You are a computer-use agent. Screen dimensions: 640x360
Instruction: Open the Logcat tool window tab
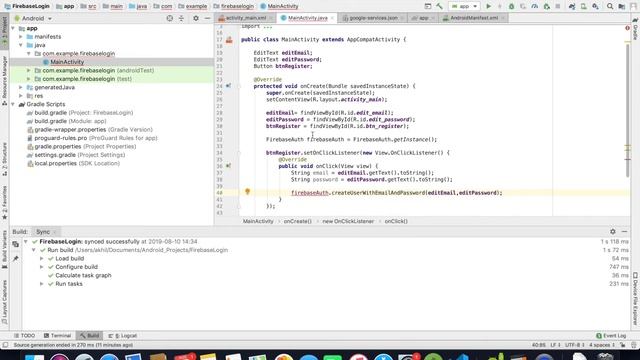coord(122,336)
